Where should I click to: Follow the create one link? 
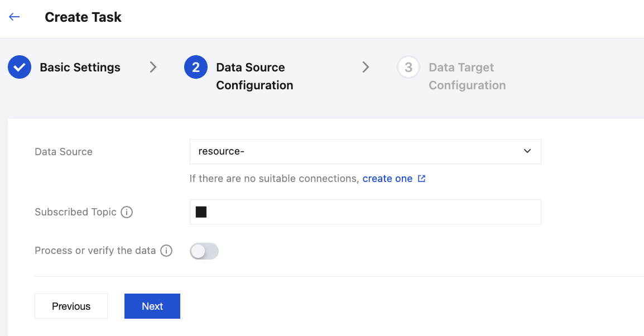[387, 179]
